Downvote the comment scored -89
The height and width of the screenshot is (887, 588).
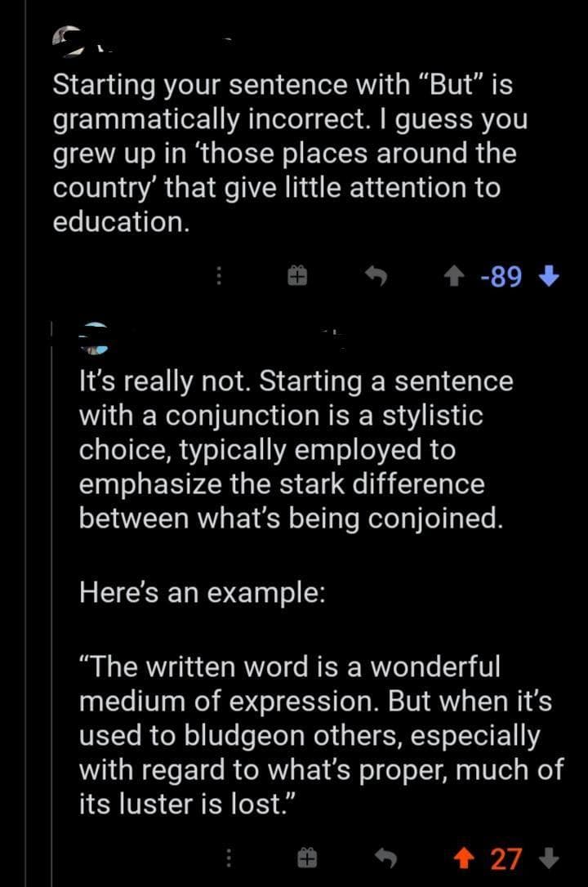[550, 278]
